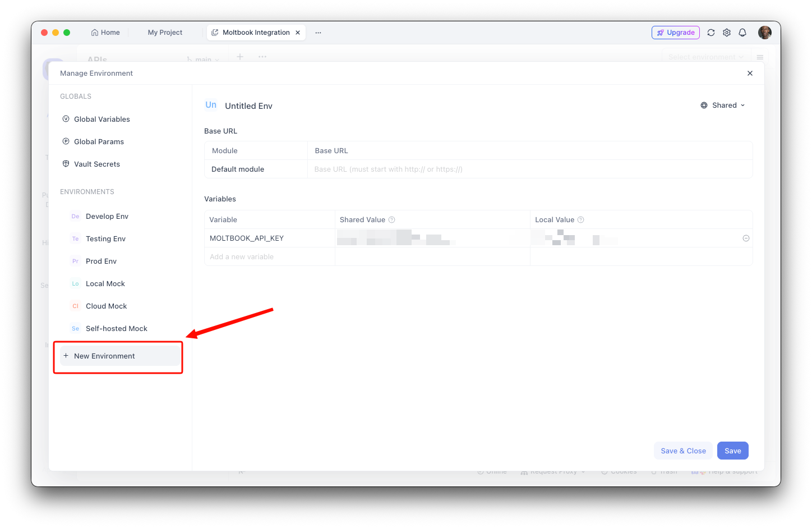The height and width of the screenshot is (528, 812).
Task: Click the shared value of MOLTBOOK_API_KEY
Action: point(432,238)
